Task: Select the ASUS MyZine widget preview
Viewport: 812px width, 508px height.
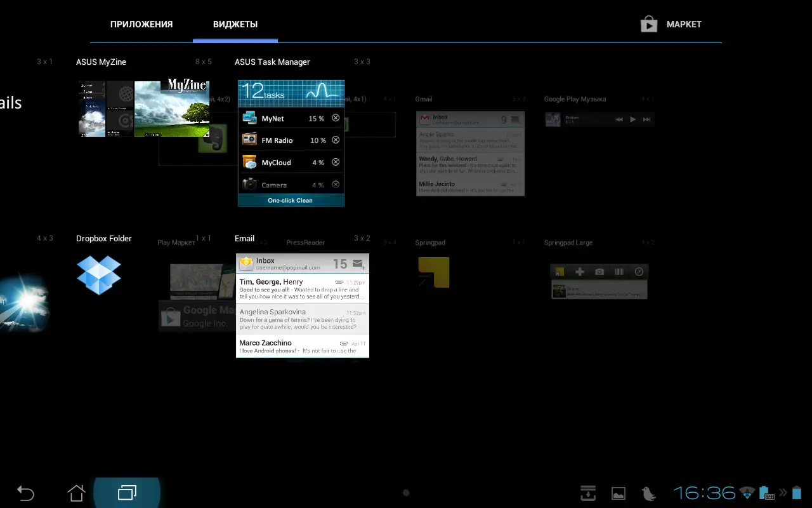Action: (x=144, y=109)
